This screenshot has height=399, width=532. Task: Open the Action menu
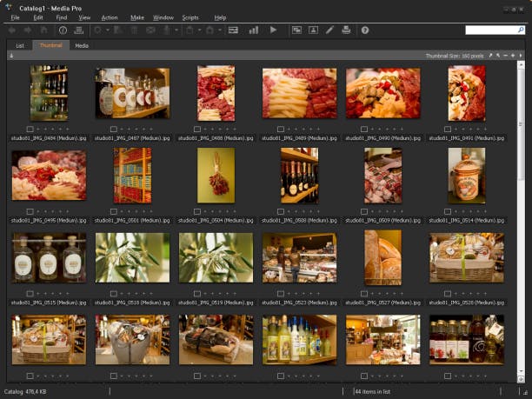109,17
